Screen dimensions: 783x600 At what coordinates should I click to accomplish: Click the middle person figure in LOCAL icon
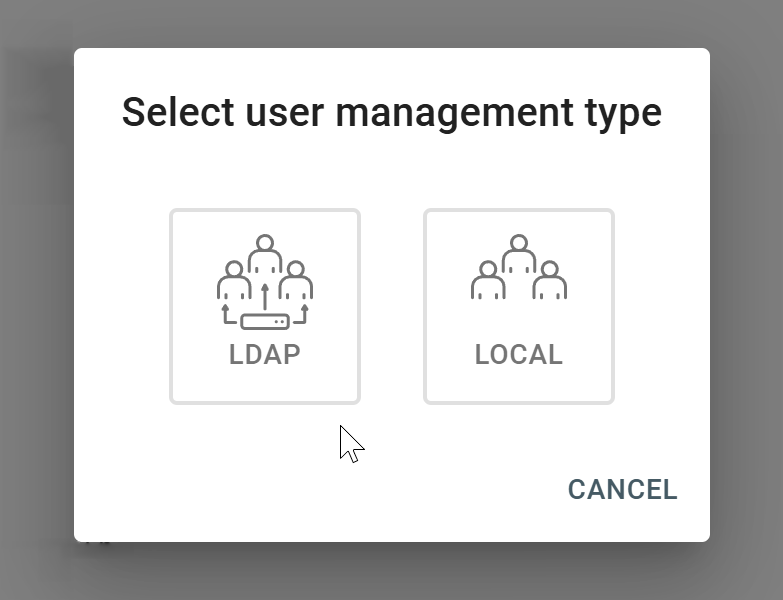coord(518,254)
